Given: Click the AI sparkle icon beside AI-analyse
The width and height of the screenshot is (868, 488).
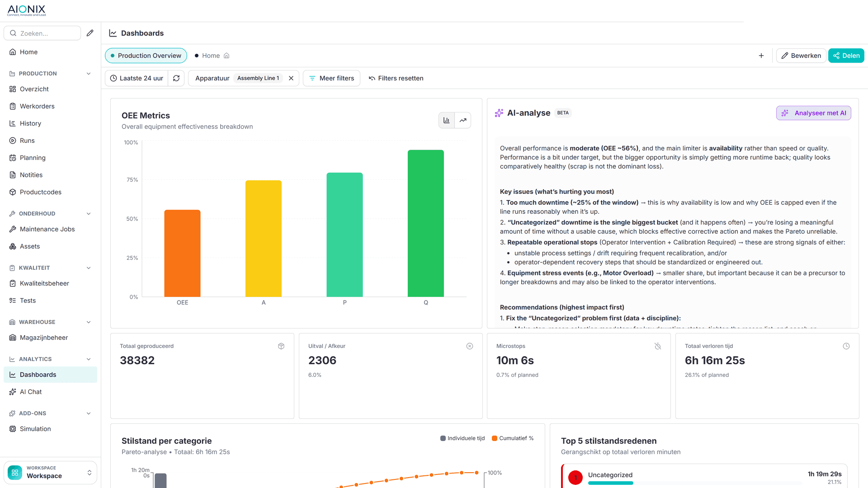Looking at the screenshot, I should click(499, 113).
